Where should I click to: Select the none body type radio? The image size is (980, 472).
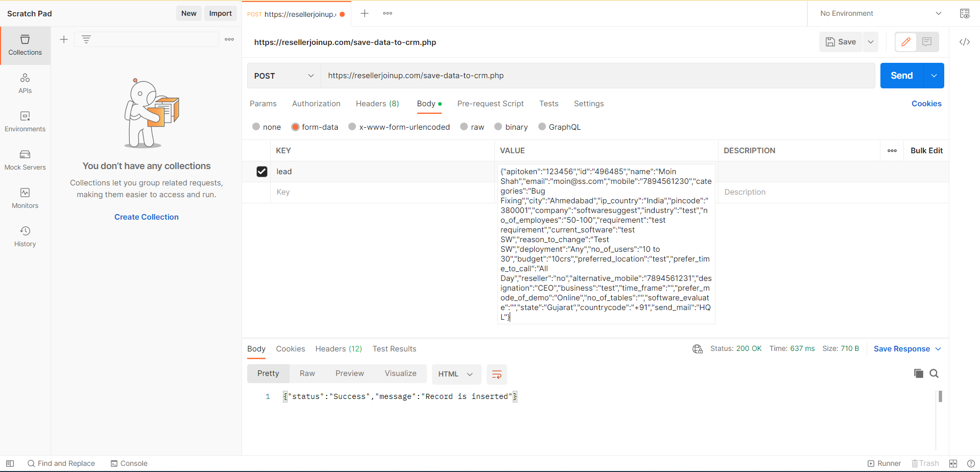[x=256, y=127]
